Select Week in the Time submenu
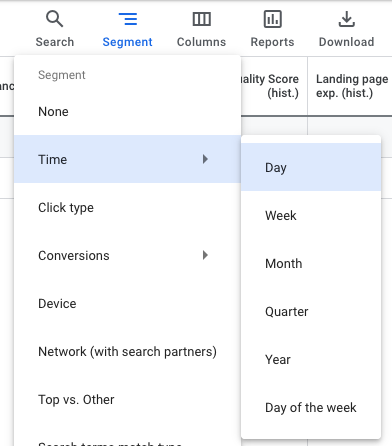The image size is (392, 446). [311, 215]
